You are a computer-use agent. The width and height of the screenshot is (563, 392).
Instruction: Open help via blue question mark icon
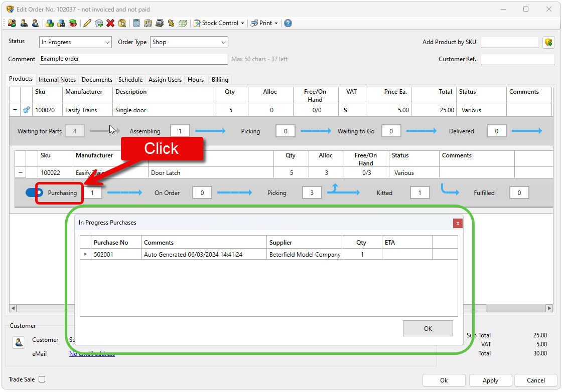pyautogui.click(x=288, y=23)
